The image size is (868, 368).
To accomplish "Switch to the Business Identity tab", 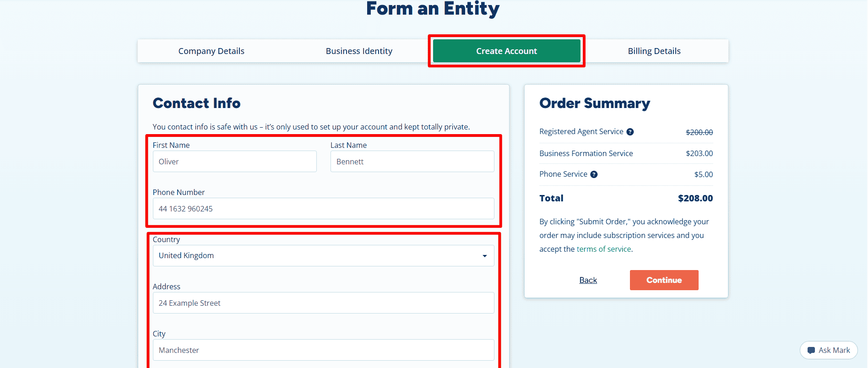I will point(359,51).
